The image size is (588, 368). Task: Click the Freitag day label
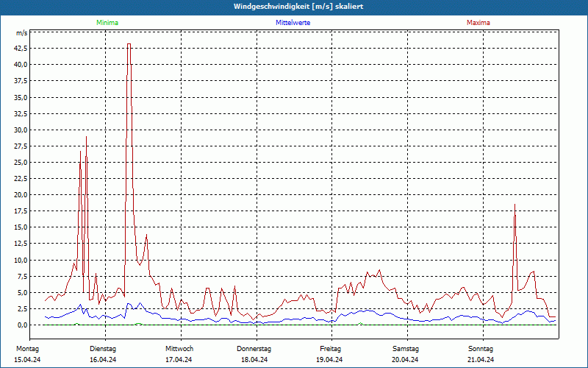pos(330,349)
